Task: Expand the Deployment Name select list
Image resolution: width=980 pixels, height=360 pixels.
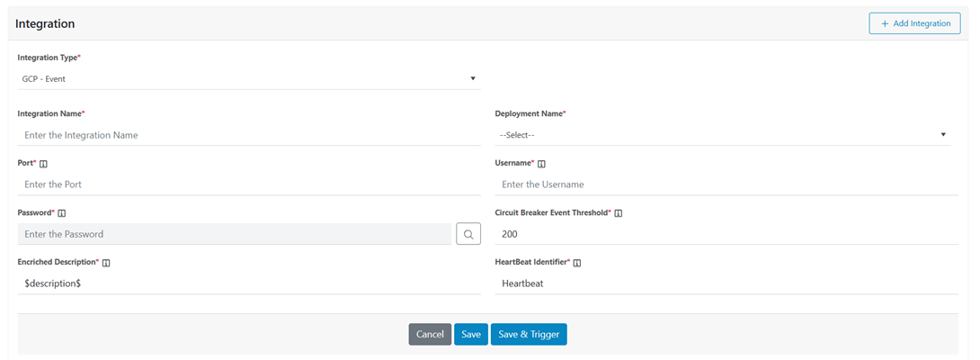Action: (x=723, y=135)
